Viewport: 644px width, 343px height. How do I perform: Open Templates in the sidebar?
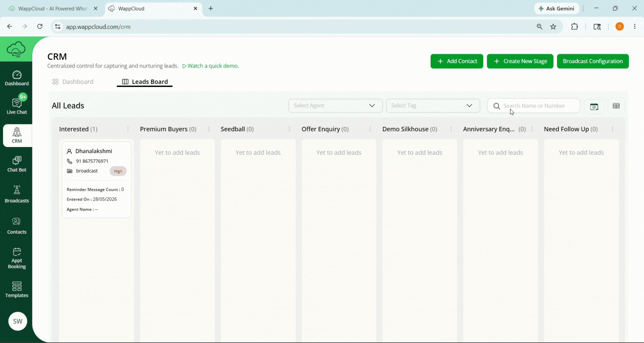pyautogui.click(x=17, y=290)
